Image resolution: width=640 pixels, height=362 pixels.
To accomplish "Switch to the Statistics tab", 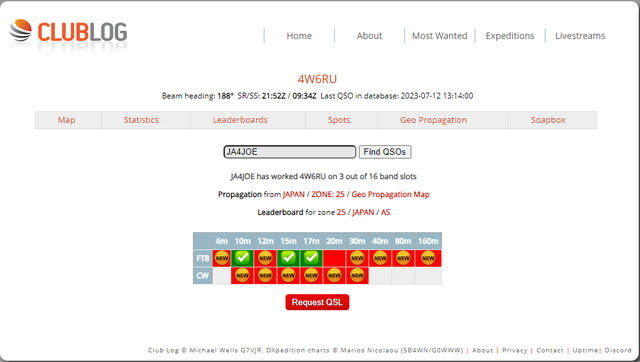I will (x=141, y=120).
